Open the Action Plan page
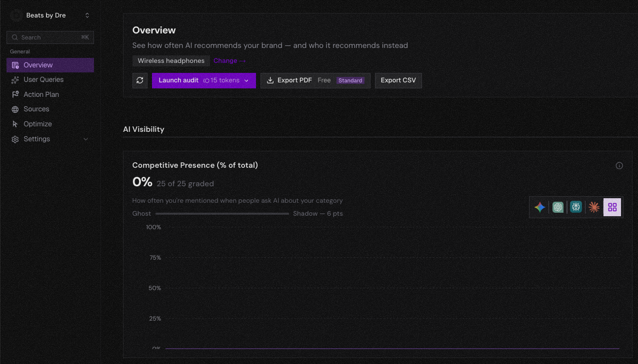638x364 pixels. pyautogui.click(x=41, y=94)
